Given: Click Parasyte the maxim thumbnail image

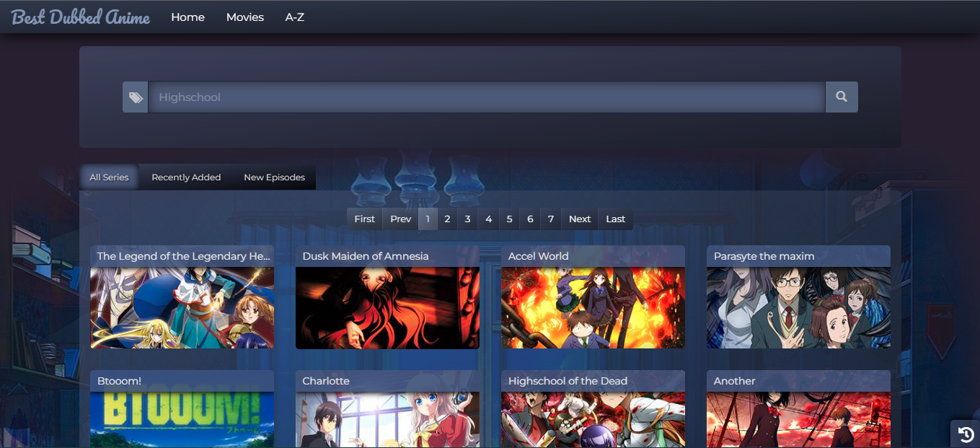Looking at the screenshot, I should point(798,308).
